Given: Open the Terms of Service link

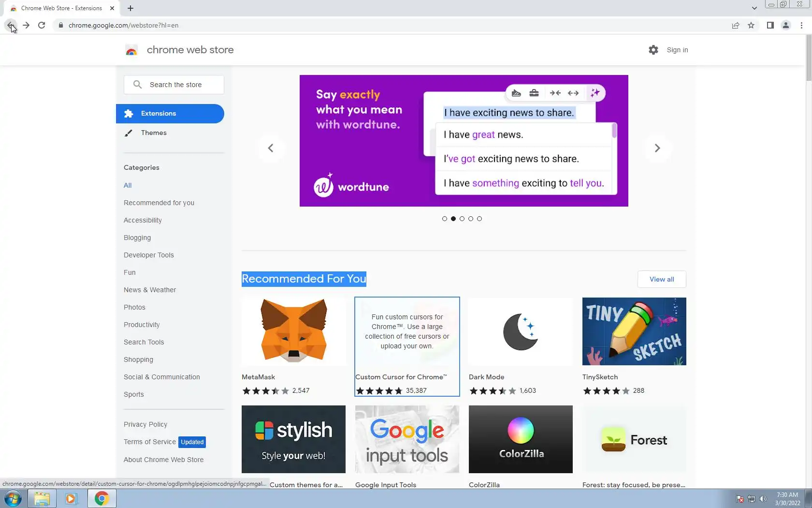Looking at the screenshot, I should point(150,442).
